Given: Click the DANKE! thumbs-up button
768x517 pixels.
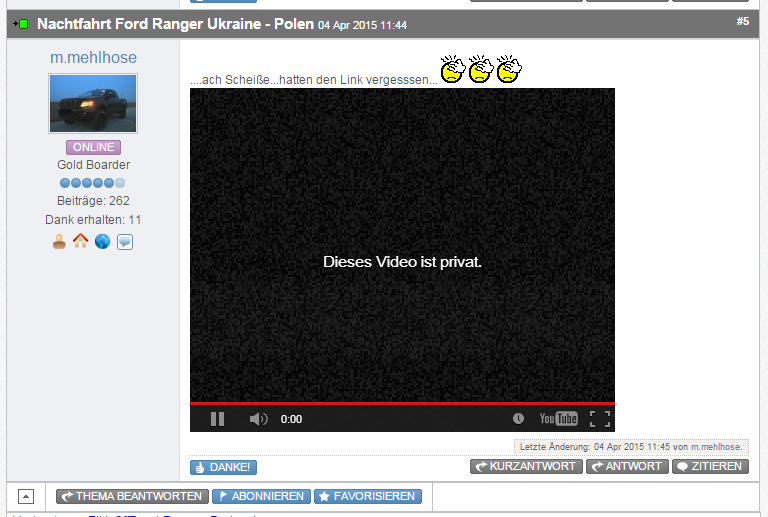Looking at the screenshot, I should (223, 467).
